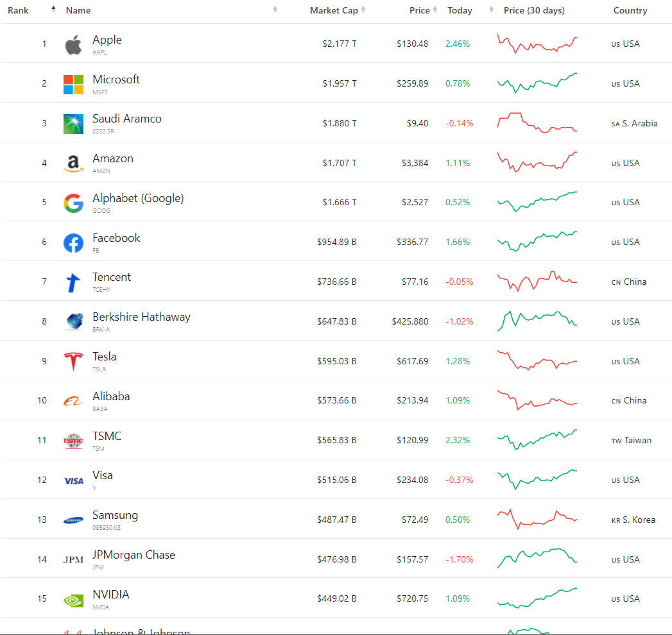Viewport: 672px width, 635px height.
Task: Click the Berkshire Hathaway logo icon
Action: (x=74, y=321)
